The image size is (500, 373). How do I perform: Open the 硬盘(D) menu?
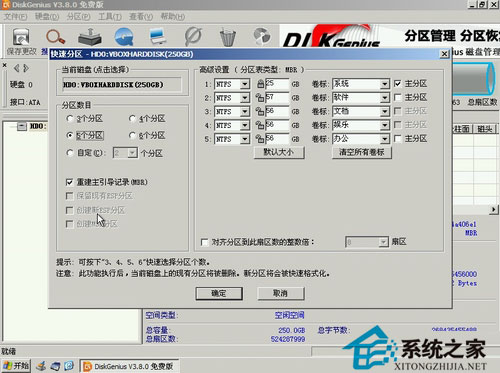(x=47, y=16)
